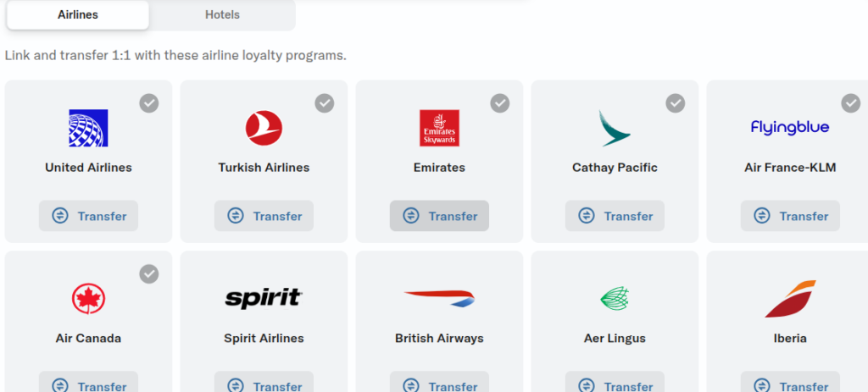Toggle the Cathay Pacific linked checkmark
The height and width of the screenshot is (392, 868).
[x=676, y=103]
